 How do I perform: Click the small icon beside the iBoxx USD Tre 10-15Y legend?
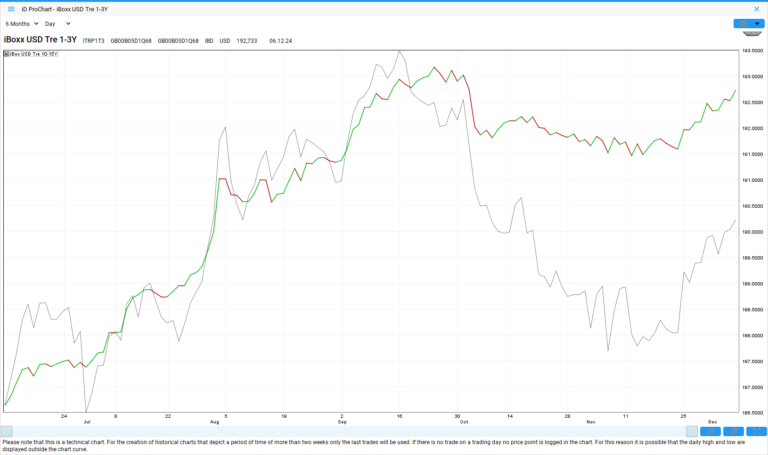6,54
